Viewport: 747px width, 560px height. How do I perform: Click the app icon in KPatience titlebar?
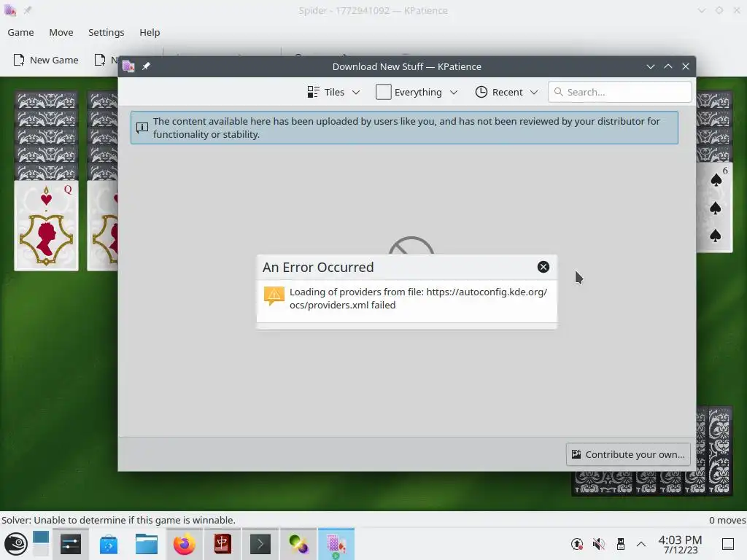pyautogui.click(x=10, y=10)
